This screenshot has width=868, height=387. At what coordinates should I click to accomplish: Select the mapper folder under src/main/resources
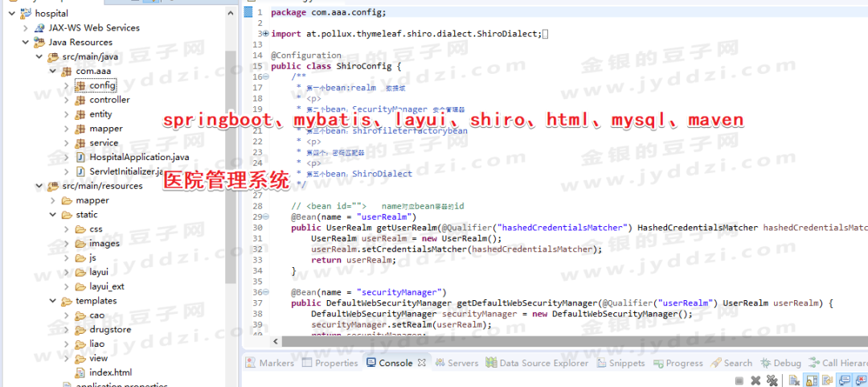click(86, 200)
